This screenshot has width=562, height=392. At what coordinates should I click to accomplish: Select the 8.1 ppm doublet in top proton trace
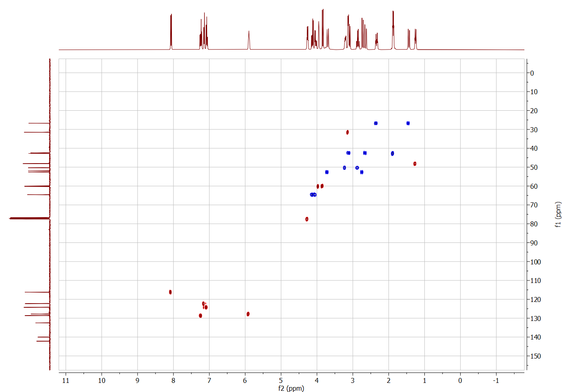click(x=171, y=31)
